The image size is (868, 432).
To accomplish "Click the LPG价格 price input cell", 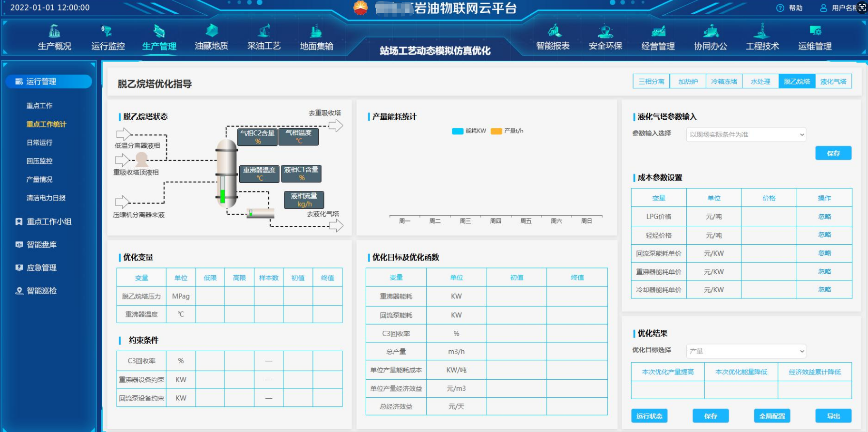I will (769, 217).
